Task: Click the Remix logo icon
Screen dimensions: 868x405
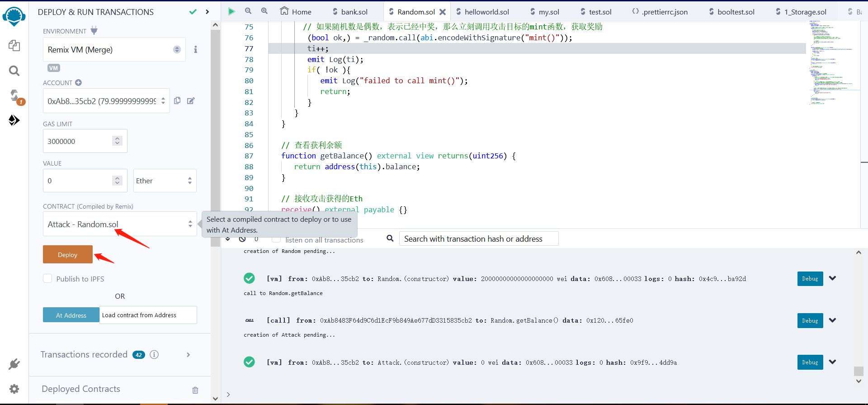Action: (14, 17)
